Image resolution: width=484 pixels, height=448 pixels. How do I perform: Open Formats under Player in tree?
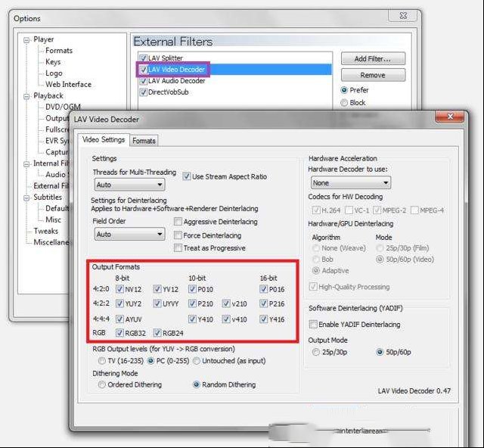click(x=59, y=51)
